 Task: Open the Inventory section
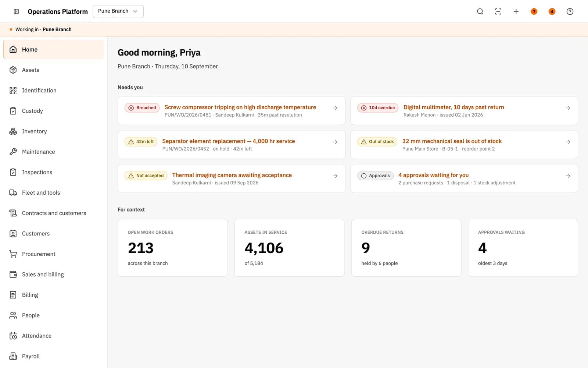(54, 131)
